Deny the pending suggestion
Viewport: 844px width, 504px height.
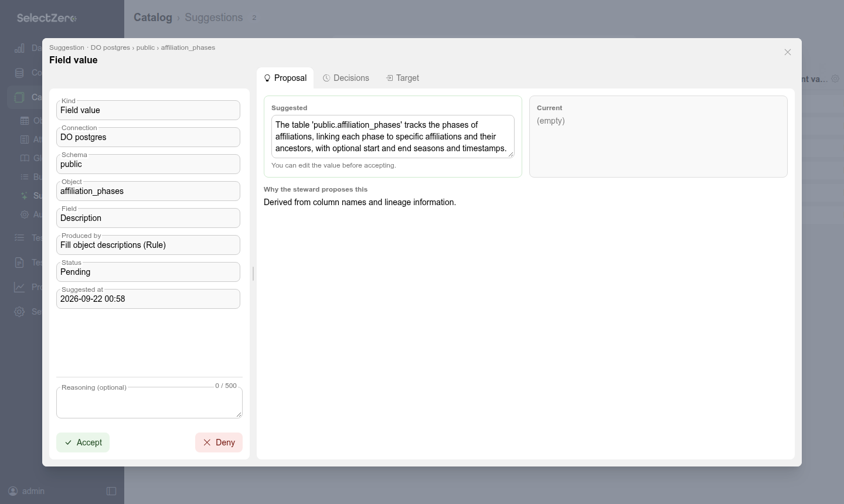(x=219, y=442)
